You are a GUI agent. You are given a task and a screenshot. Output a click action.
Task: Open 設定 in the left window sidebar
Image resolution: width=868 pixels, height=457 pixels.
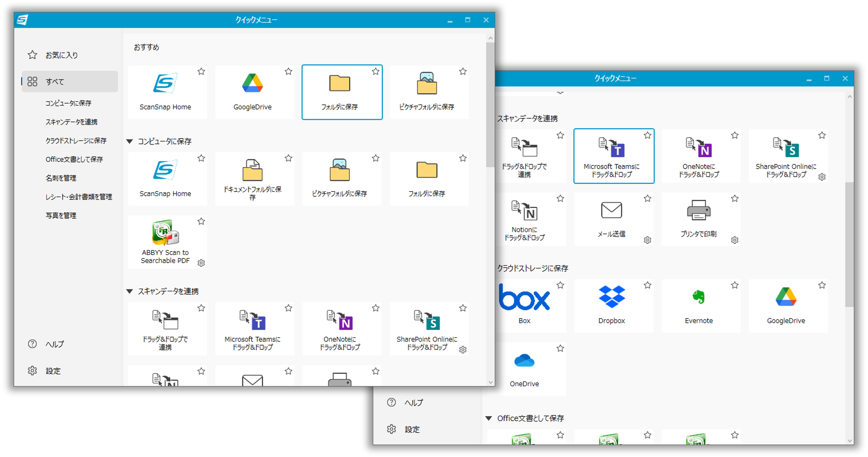point(53,371)
